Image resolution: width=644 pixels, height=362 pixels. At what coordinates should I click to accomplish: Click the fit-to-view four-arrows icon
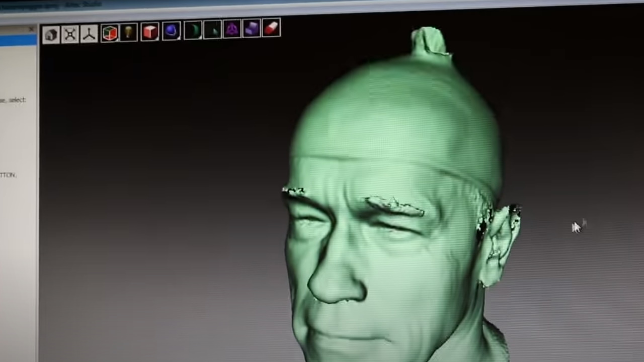[x=70, y=34]
